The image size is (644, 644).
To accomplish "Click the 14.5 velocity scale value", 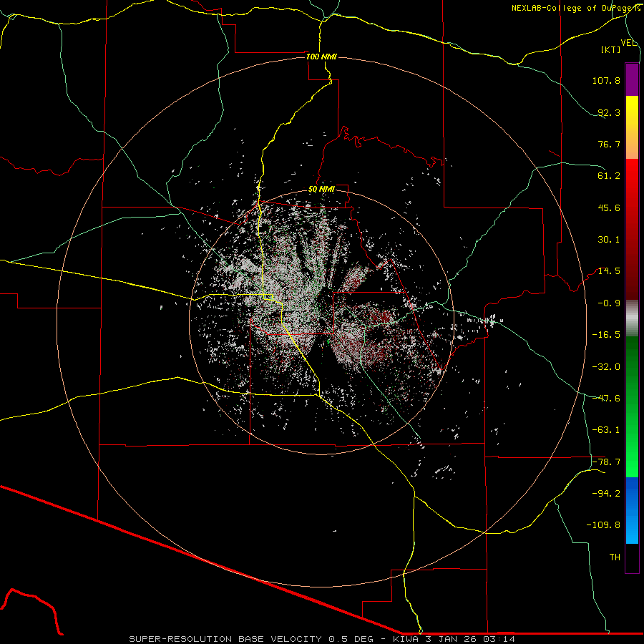I will pyautogui.click(x=609, y=271).
